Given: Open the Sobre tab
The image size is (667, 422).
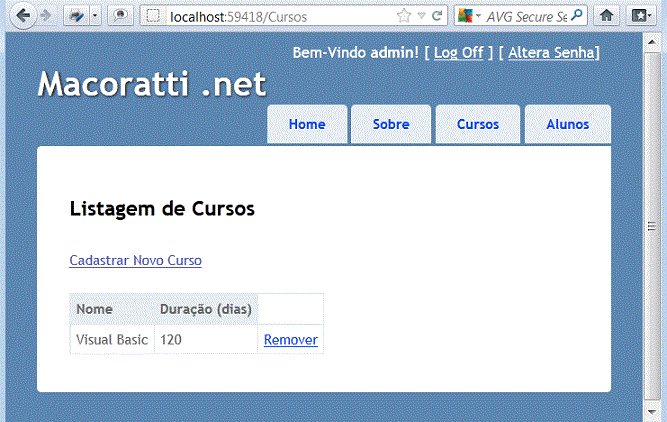Looking at the screenshot, I should pos(391,124).
